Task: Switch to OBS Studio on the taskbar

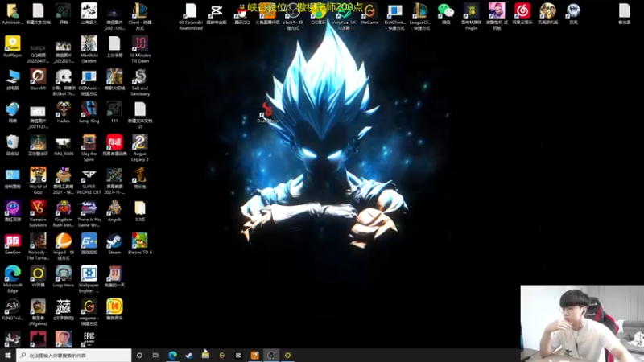Action: coord(271,355)
